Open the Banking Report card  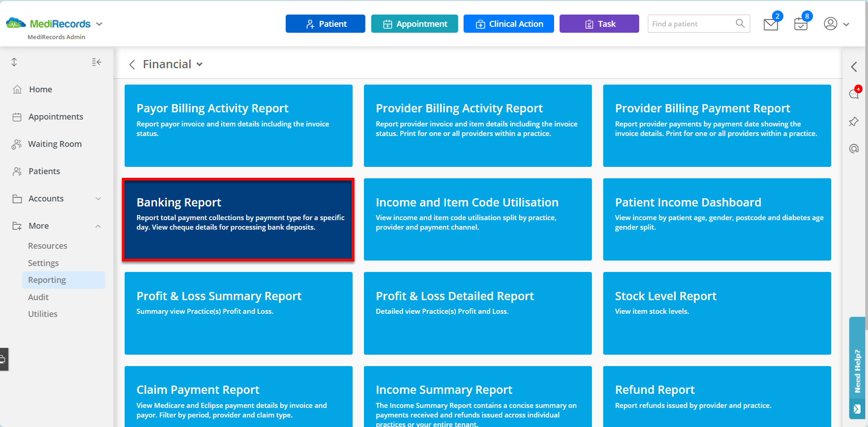238,220
